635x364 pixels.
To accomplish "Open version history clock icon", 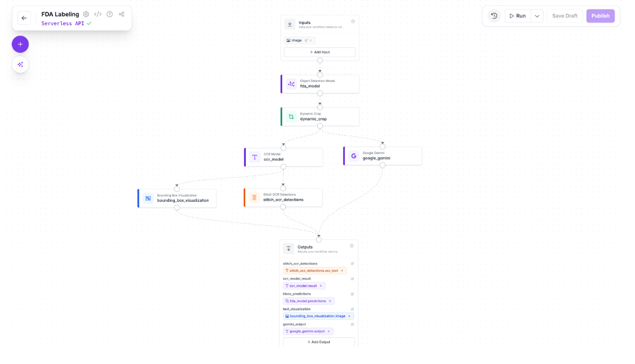I will point(494,16).
